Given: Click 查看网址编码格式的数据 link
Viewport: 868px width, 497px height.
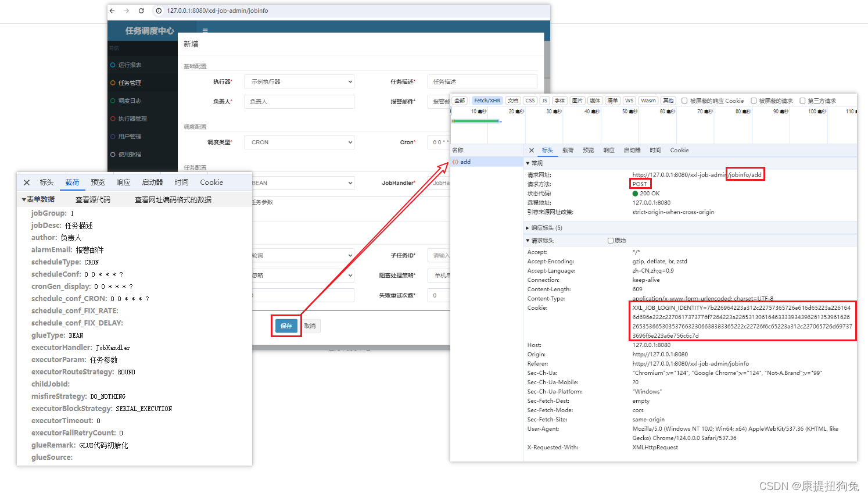Looking at the screenshot, I should [x=173, y=199].
